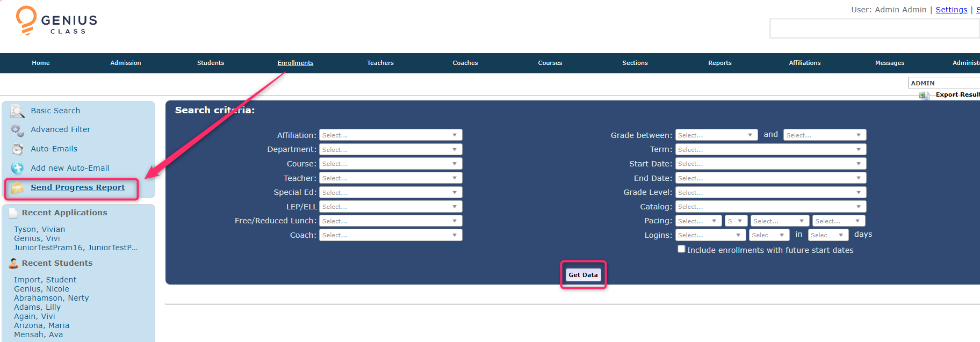Enable include enrollments with future start dates
The height and width of the screenshot is (342, 980).
pyautogui.click(x=681, y=249)
